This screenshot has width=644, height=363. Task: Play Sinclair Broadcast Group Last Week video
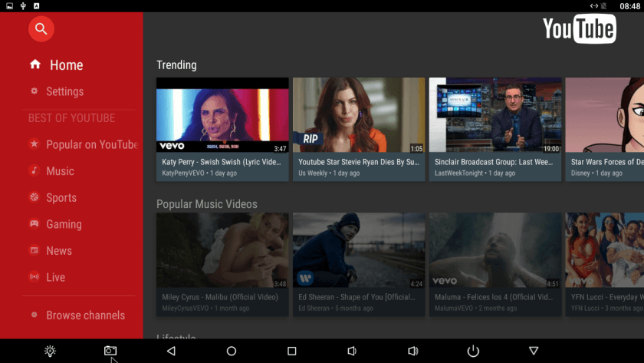495,115
